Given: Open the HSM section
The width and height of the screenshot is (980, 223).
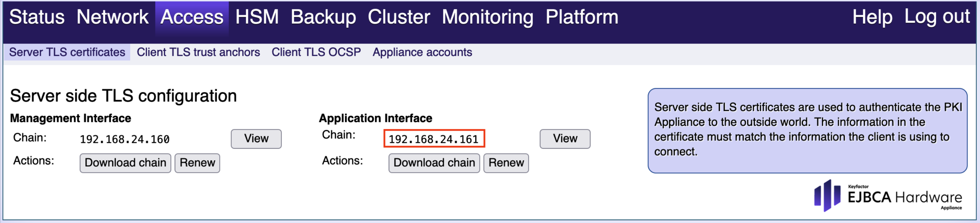Looking at the screenshot, I should pos(257,17).
